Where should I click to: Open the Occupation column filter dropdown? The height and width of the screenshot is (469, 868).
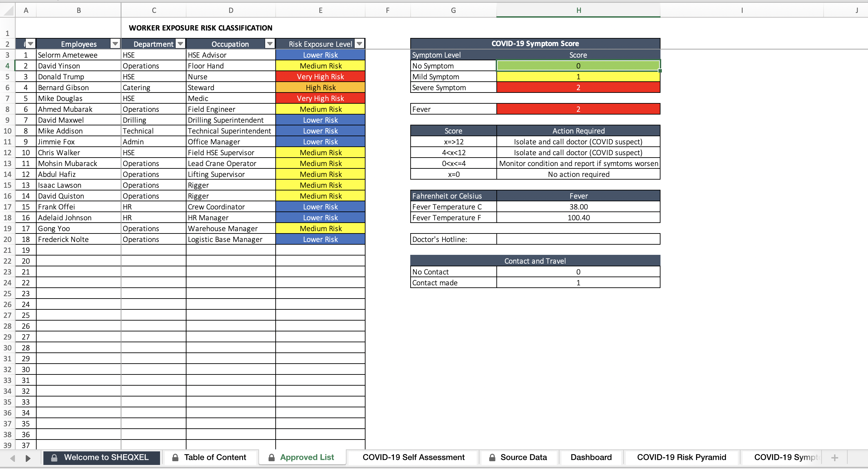(270, 44)
